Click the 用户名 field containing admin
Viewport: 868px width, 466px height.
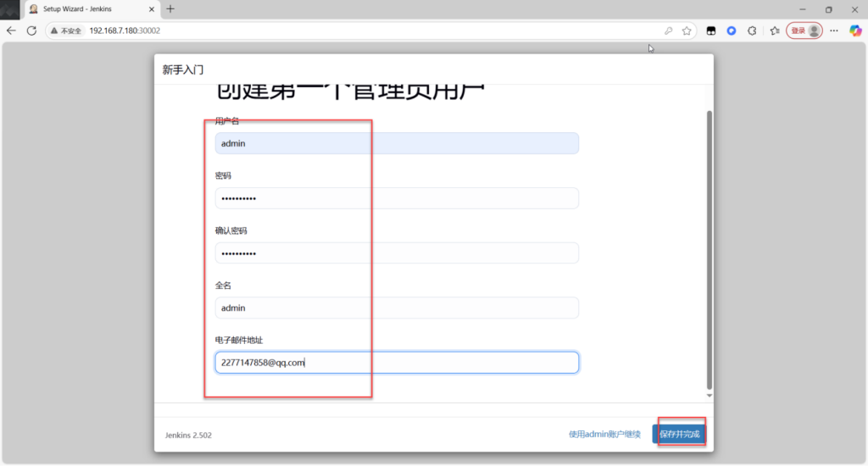pyautogui.click(x=397, y=143)
